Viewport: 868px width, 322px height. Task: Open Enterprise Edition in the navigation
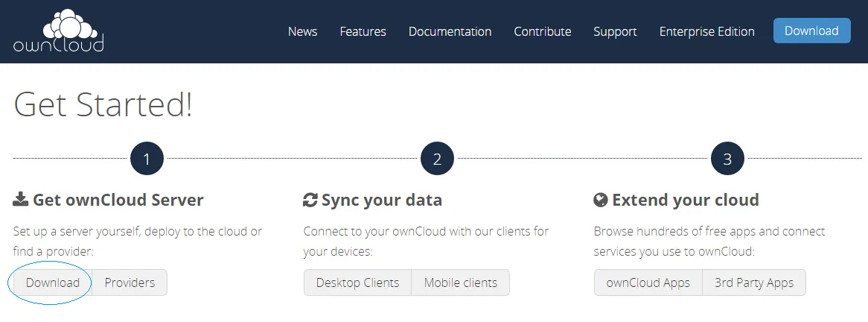click(706, 31)
